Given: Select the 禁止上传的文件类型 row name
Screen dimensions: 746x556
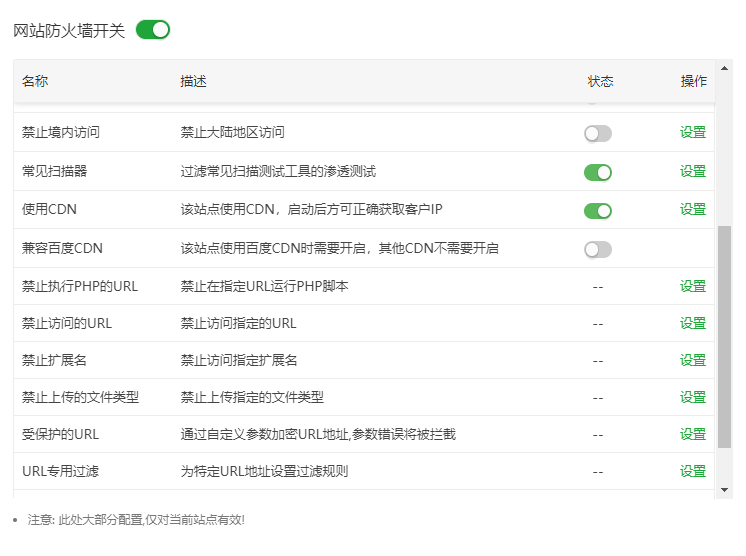Looking at the screenshot, I should click(80, 397).
